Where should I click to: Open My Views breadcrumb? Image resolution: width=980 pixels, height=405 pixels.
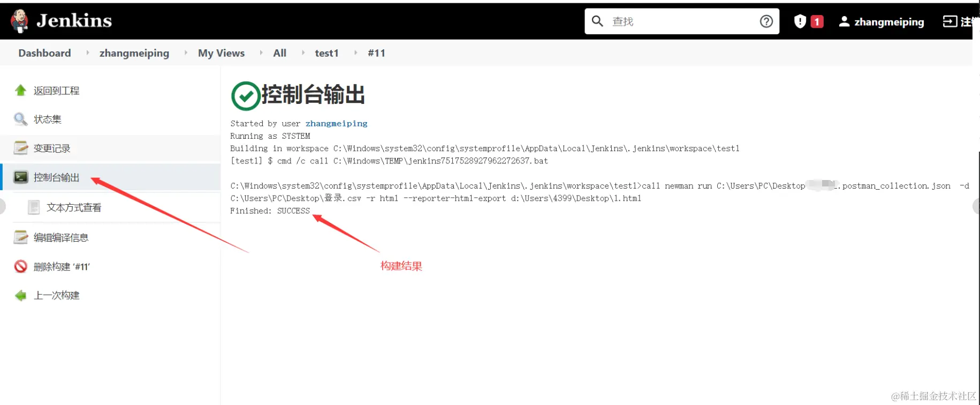[x=221, y=53]
